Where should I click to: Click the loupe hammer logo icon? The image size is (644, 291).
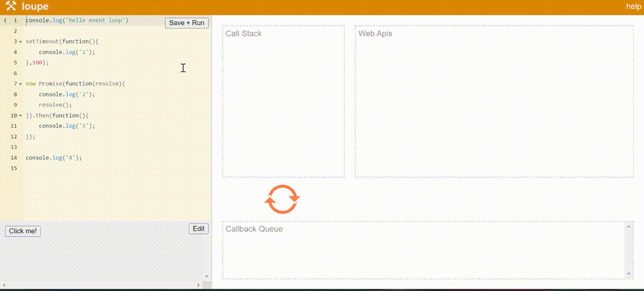[x=10, y=6]
